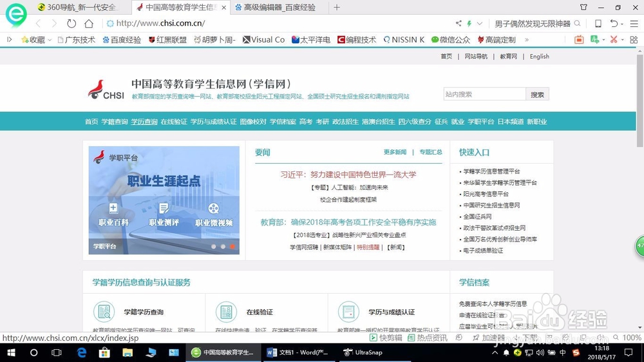This screenshot has width=644, height=362.
Task: Click the green translate extension icon
Action: tap(594, 39)
